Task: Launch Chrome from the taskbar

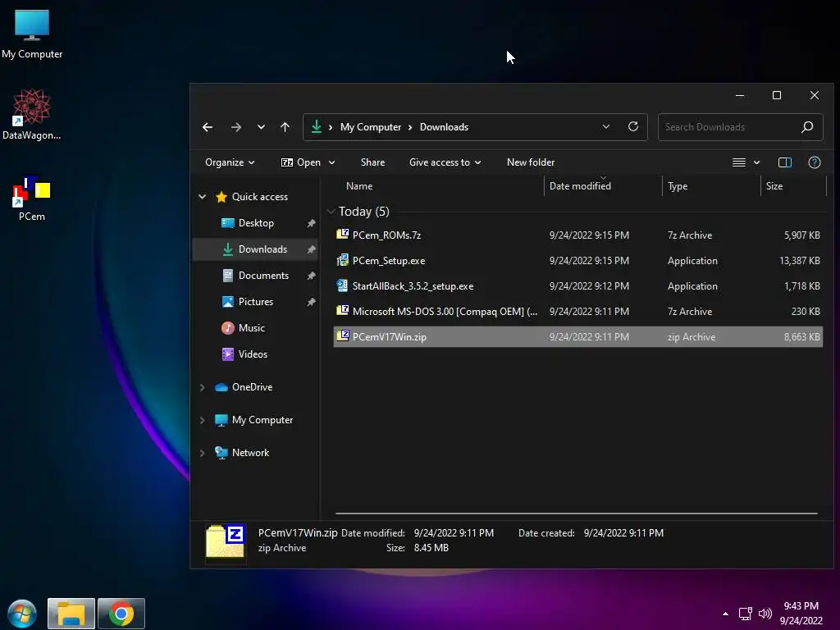Action: click(x=121, y=614)
